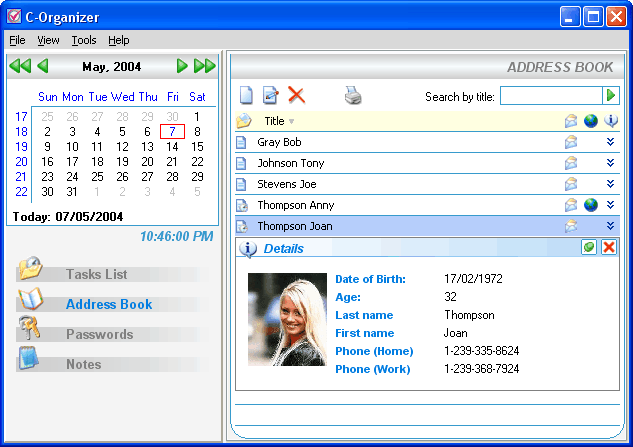Open the View menu

(48, 40)
